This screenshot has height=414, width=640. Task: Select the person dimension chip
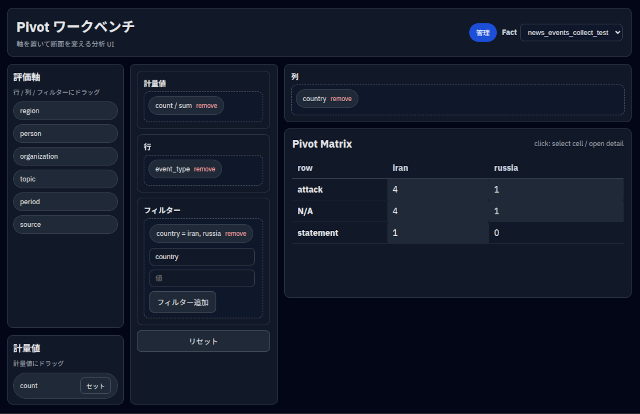pyautogui.click(x=65, y=133)
